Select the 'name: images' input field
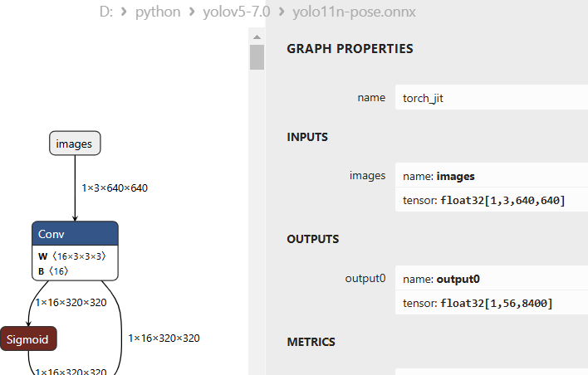The width and height of the screenshot is (588, 375). point(490,176)
